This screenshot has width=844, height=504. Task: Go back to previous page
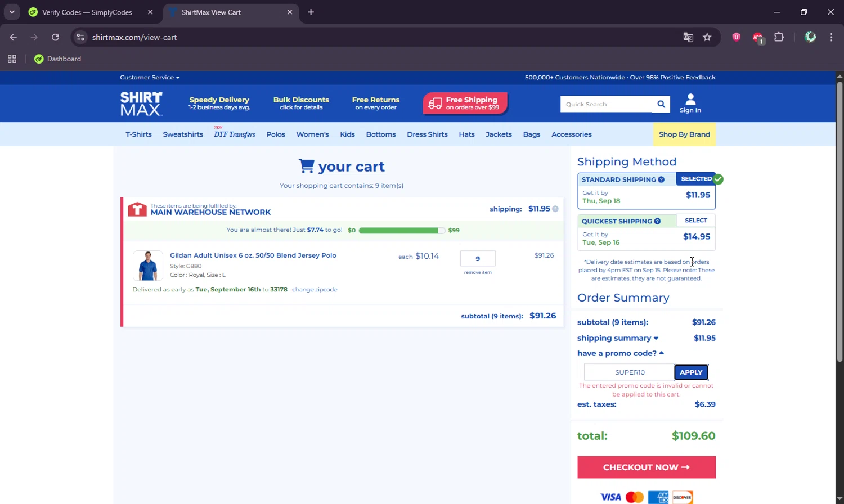(x=14, y=37)
